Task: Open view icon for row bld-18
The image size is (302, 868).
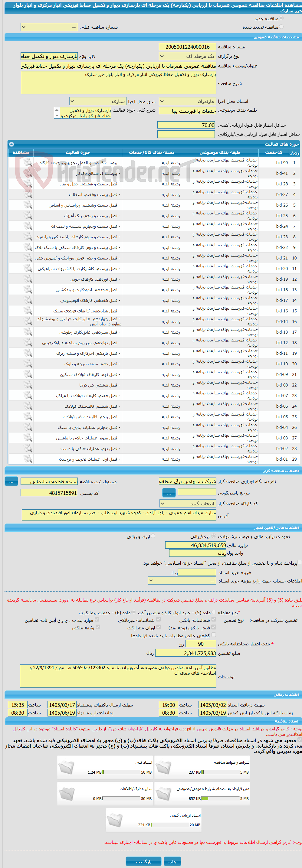Action: coord(28,290)
